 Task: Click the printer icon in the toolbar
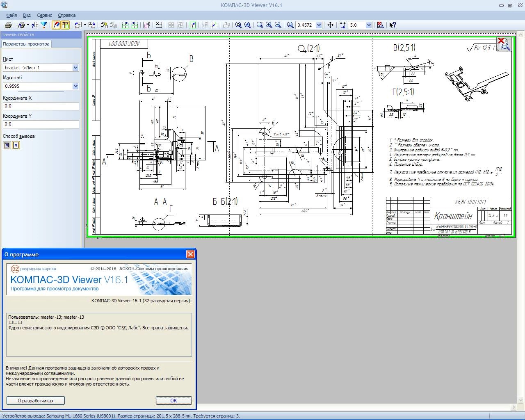click(x=8, y=25)
